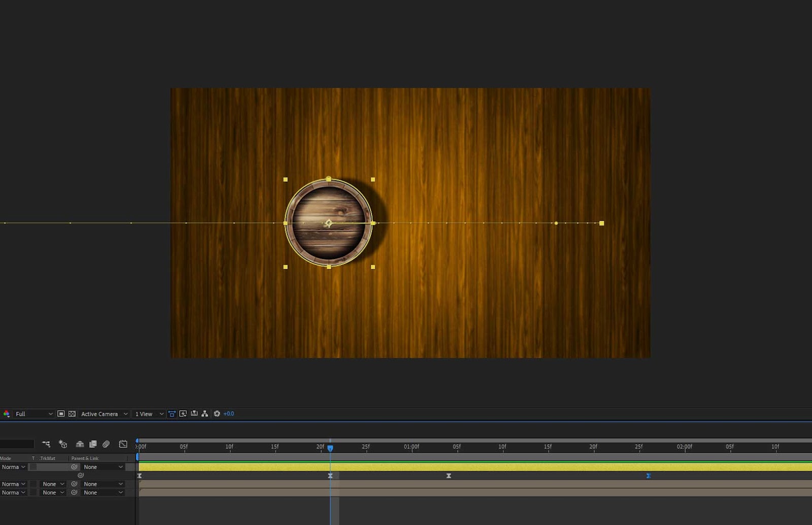Open the Full resolution dropdown
The width and height of the screenshot is (812, 525).
tap(33, 414)
